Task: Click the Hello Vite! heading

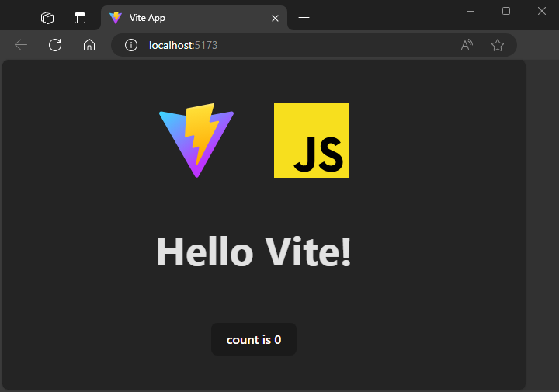Action: pos(254,252)
